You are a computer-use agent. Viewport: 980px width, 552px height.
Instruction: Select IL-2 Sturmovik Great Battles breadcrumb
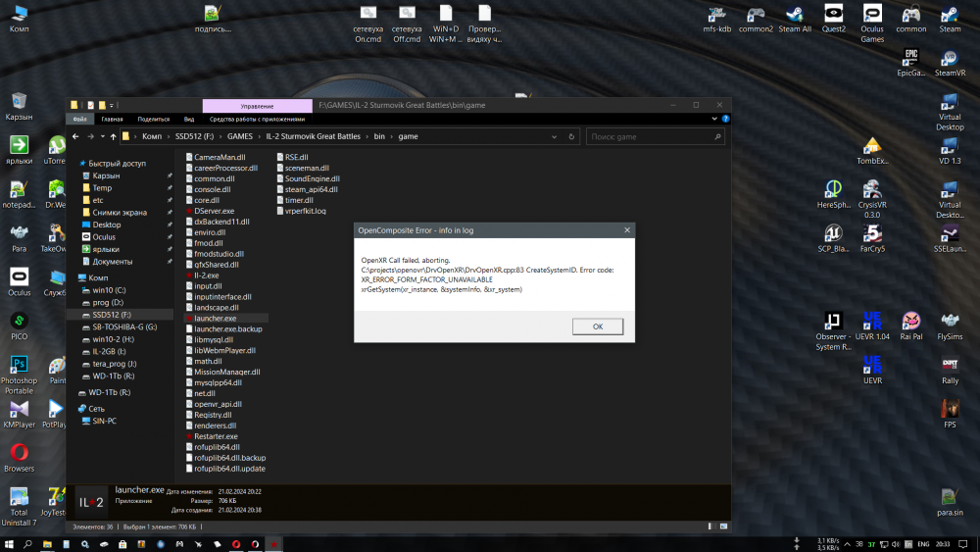[x=314, y=136]
